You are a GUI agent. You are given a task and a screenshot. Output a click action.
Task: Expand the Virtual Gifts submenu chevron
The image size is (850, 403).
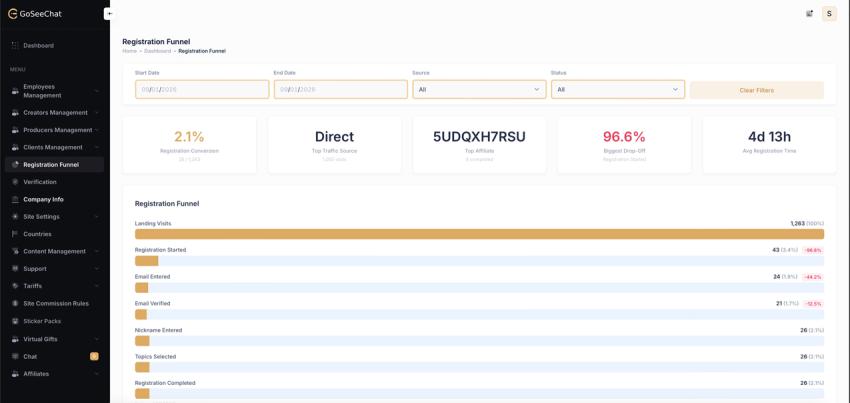point(96,339)
